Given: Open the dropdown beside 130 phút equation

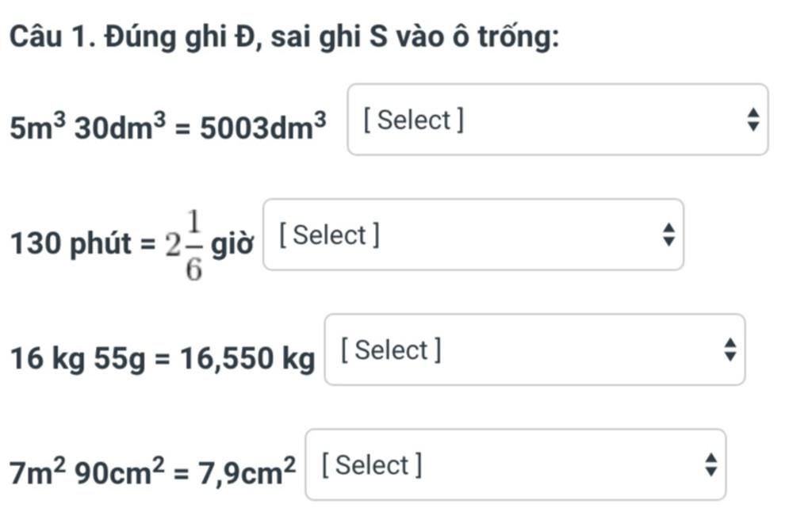Looking at the screenshot, I should click(473, 235).
